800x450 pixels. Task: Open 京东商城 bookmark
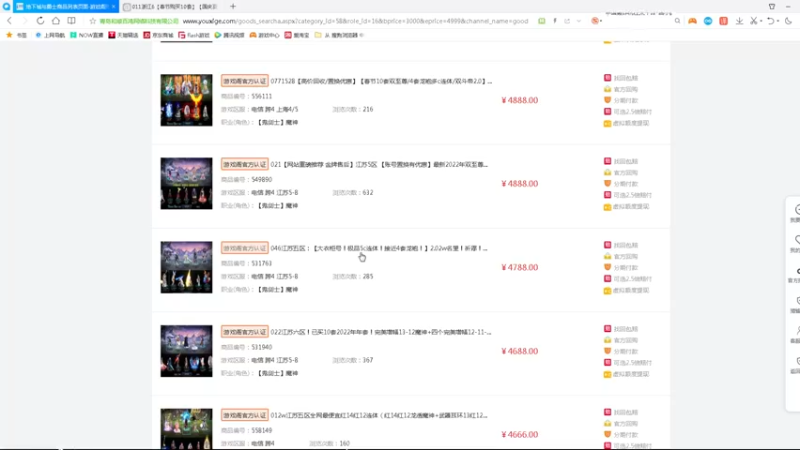(x=158, y=35)
